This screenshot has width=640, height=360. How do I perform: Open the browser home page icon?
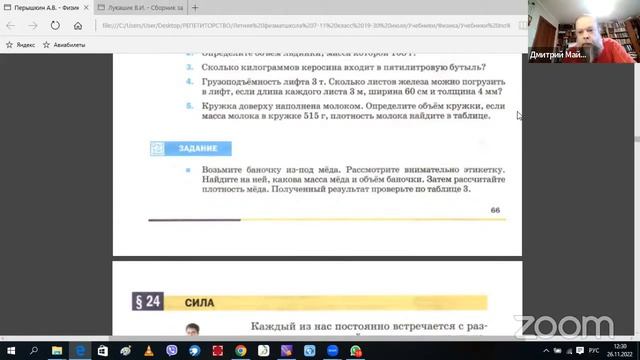click(78, 26)
